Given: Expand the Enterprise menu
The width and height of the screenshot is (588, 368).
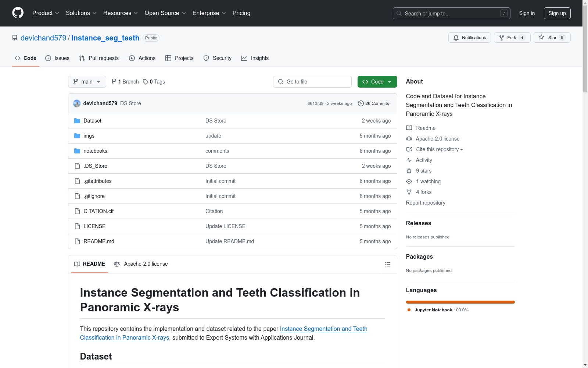Looking at the screenshot, I should click(209, 13).
